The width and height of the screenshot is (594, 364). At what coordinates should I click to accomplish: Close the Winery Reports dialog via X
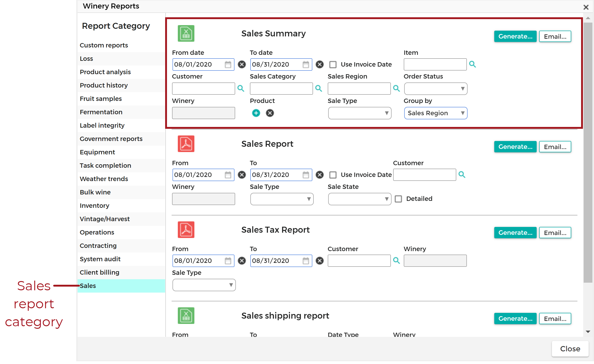(x=586, y=7)
